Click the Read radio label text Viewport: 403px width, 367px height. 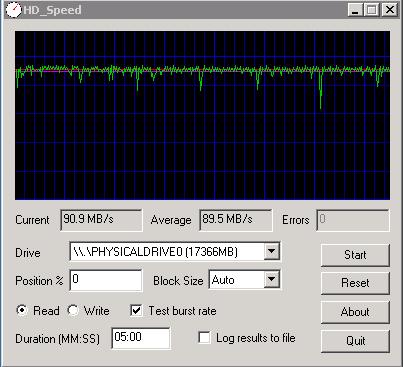pos(46,311)
